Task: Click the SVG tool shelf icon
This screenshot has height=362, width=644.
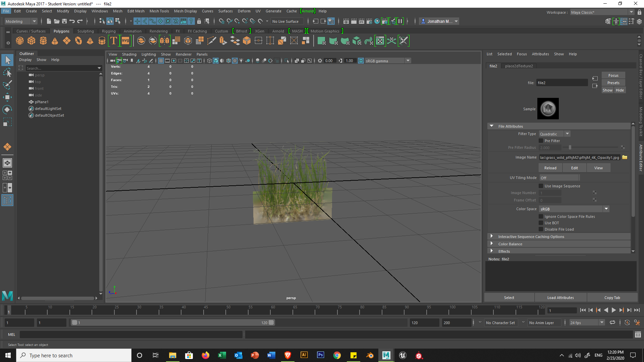Action: tap(125, 41)
